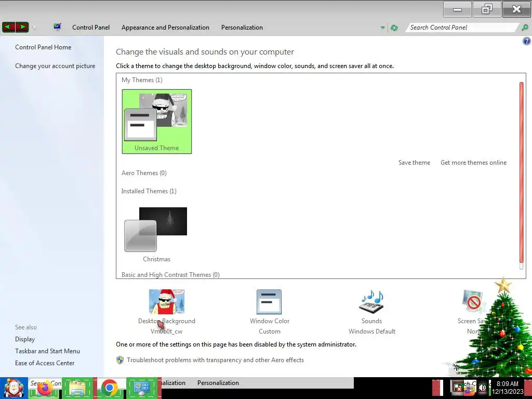The image size is (532, 399).
Task: Open recent pages dropdown beside navigation arrows
Action: (x=34, y=28)
